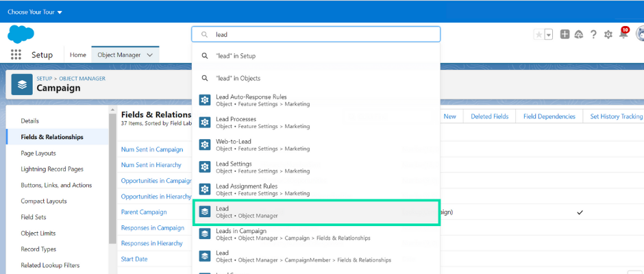
Task: Click the Deleted Fields button
Action: pyautogui.click(x=490, y=116)
